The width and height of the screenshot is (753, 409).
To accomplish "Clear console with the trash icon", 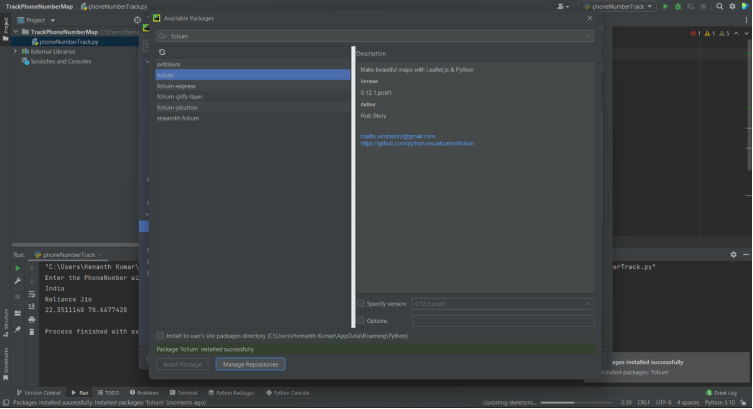I will (32, 332).
